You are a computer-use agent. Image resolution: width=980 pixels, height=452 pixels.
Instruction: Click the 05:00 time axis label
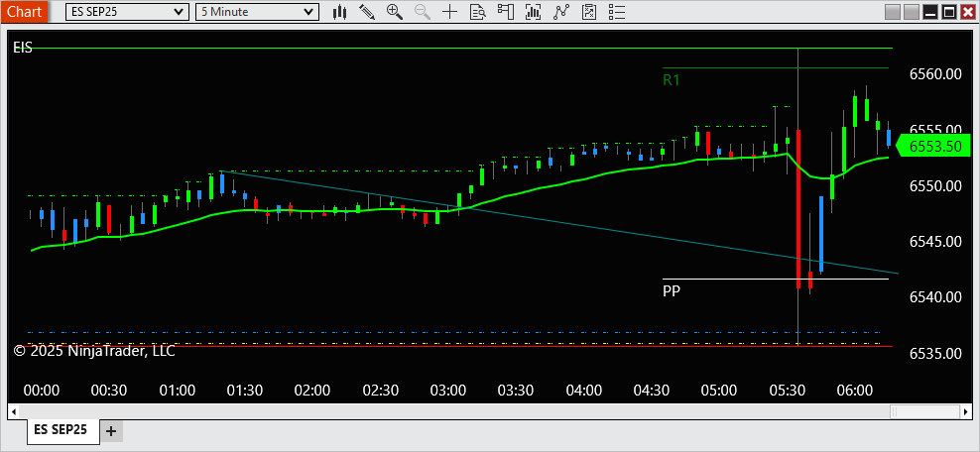pos(719,391)
